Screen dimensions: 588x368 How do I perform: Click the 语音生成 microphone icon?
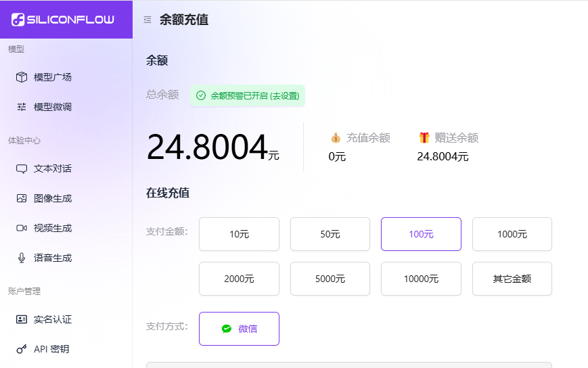click(x=22, y=258)
